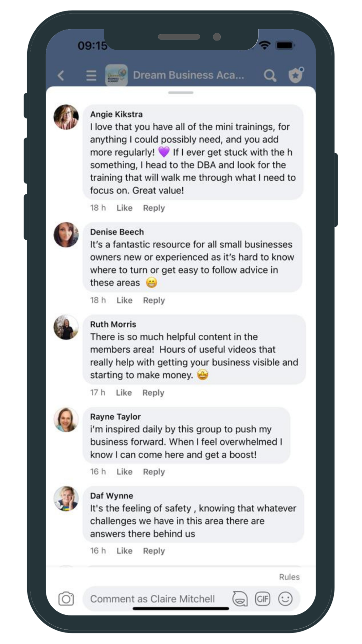
Task: Tap the search magnifier icon
Action: pyautogui.click(x=270, y=75)
